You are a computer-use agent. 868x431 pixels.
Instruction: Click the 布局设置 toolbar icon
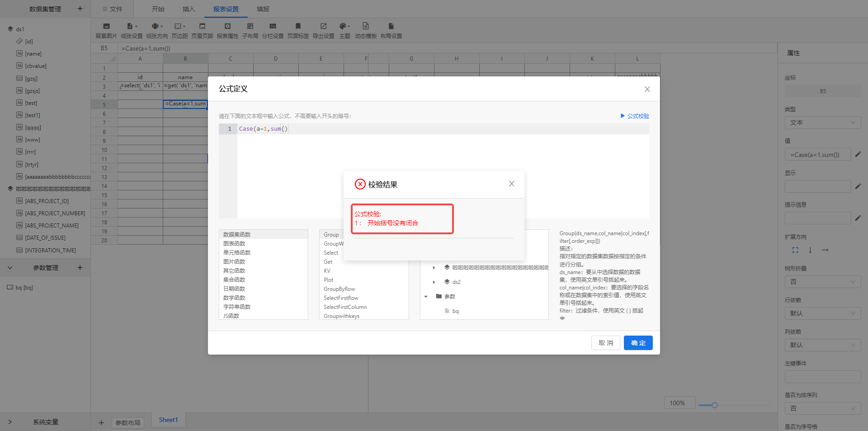[x=391, y=26]
